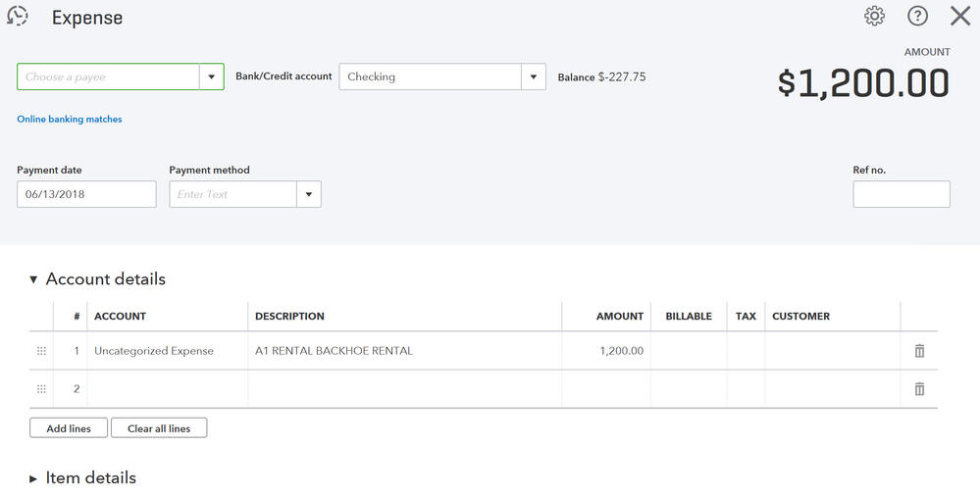Click the help question mark icon

(917, 17)
